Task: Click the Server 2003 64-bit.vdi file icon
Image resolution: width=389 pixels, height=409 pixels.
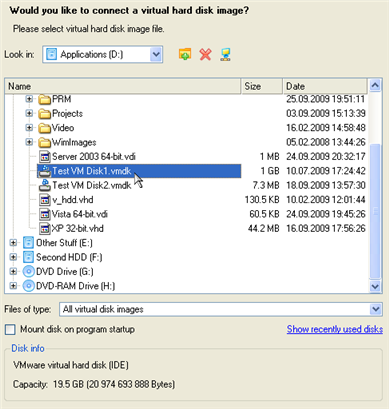Action: 45,157
